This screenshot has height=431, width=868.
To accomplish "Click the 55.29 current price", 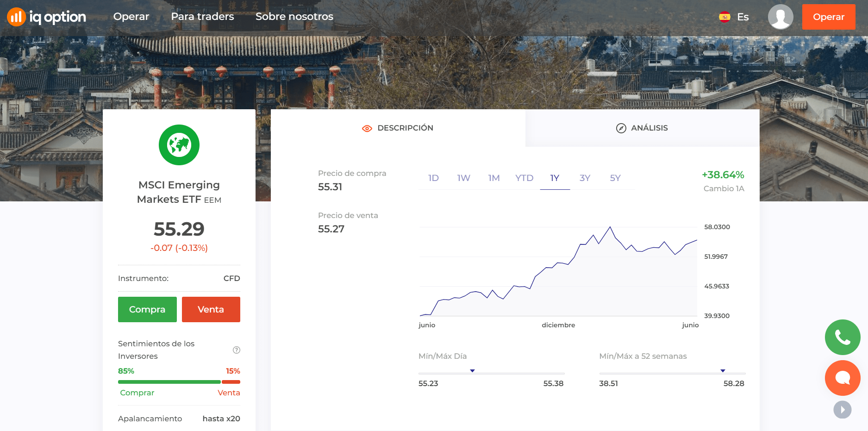I will pos(179,229).
